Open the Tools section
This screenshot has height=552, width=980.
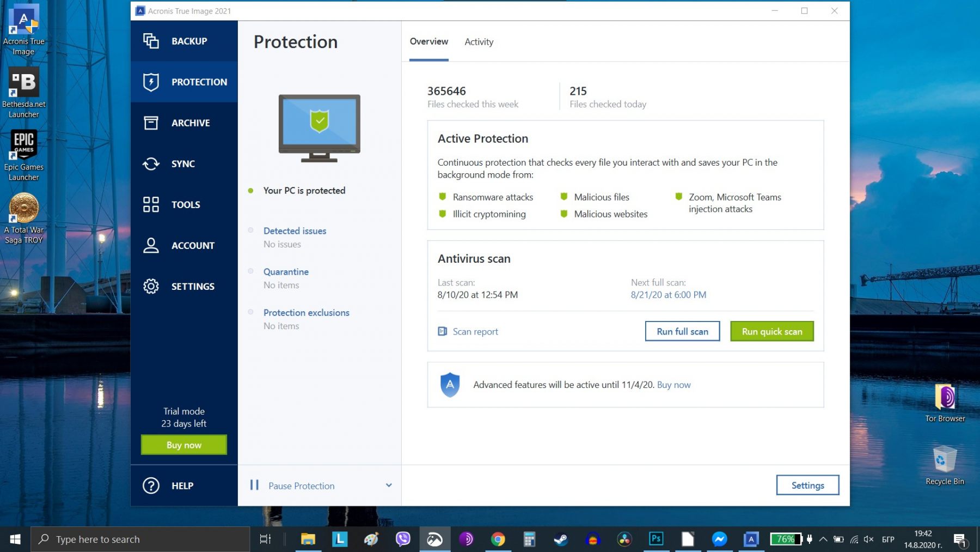pyautogui.click(x=184, y=204)
